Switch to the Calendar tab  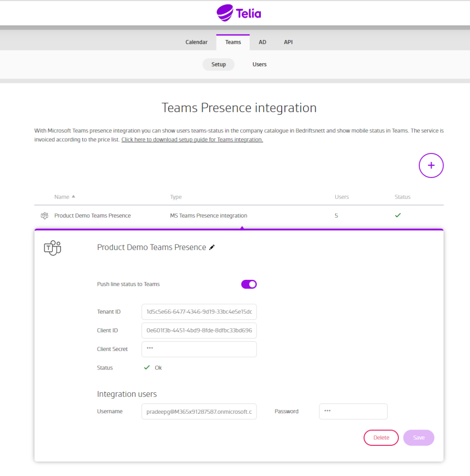tap(196, 42)
